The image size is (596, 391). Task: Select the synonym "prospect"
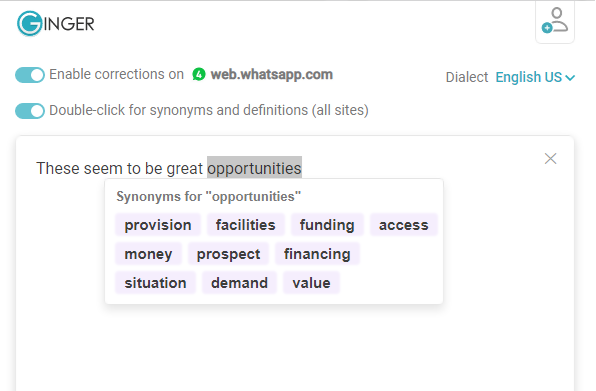pyautogui.click(x=228, y=254)
